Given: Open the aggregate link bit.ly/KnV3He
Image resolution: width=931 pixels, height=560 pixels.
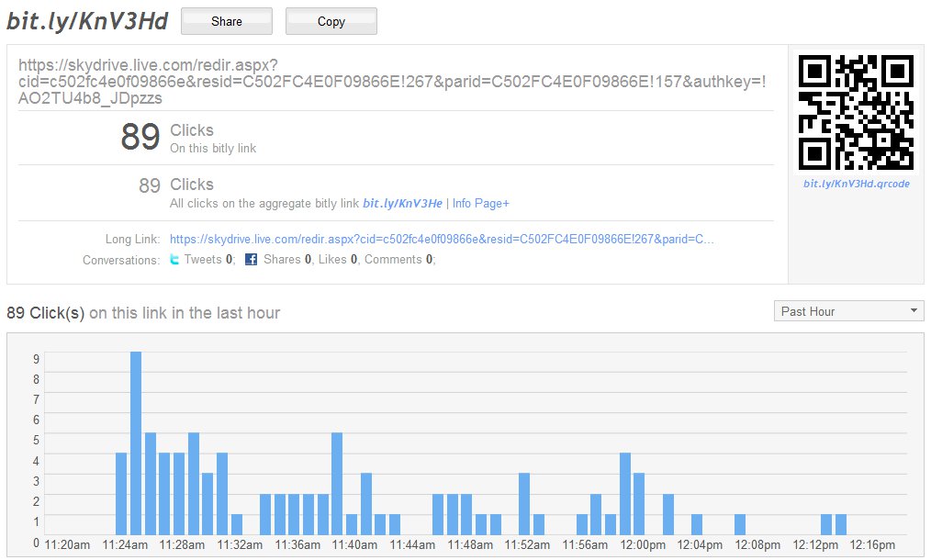Looking at the screenshot, I should (x=402, y=203).
